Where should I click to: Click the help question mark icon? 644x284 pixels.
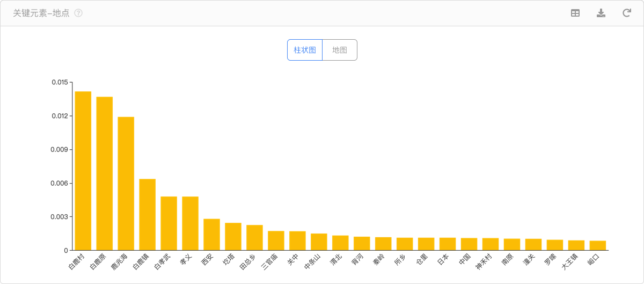pos(78,13)
